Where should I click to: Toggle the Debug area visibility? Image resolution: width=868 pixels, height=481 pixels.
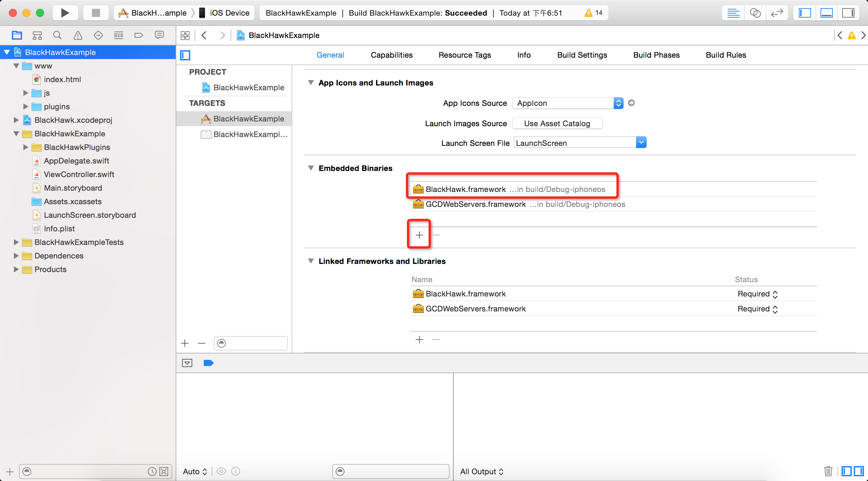tap(826, 13)
